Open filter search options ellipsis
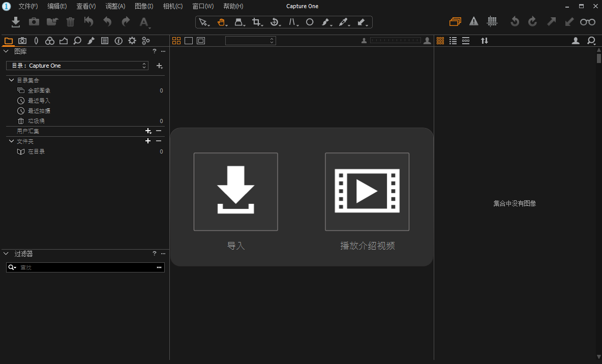The image size is (602, 364). pos(159,267)
